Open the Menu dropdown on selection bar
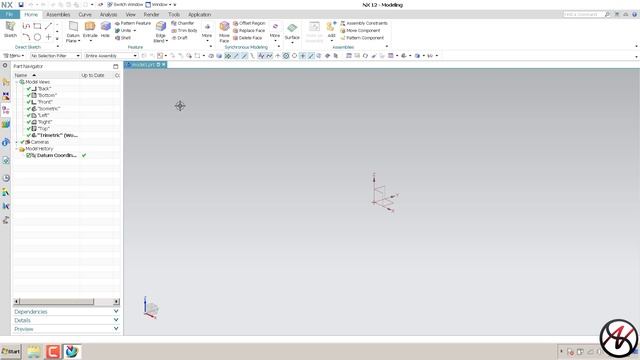Screen dimensions: 640x360 (x=13, y=56)
